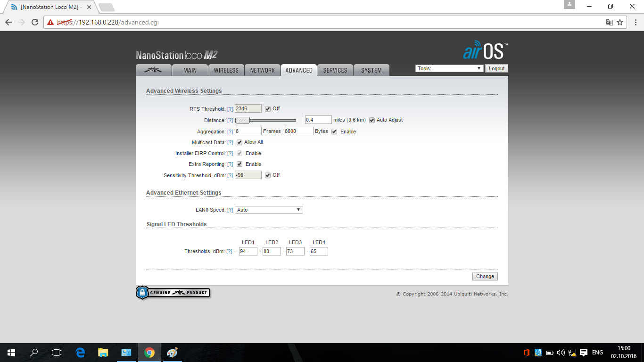Click the Sensitivity Threshold dBm field
644x362 pixels.
pyautogui.click(x=248, y=175)
